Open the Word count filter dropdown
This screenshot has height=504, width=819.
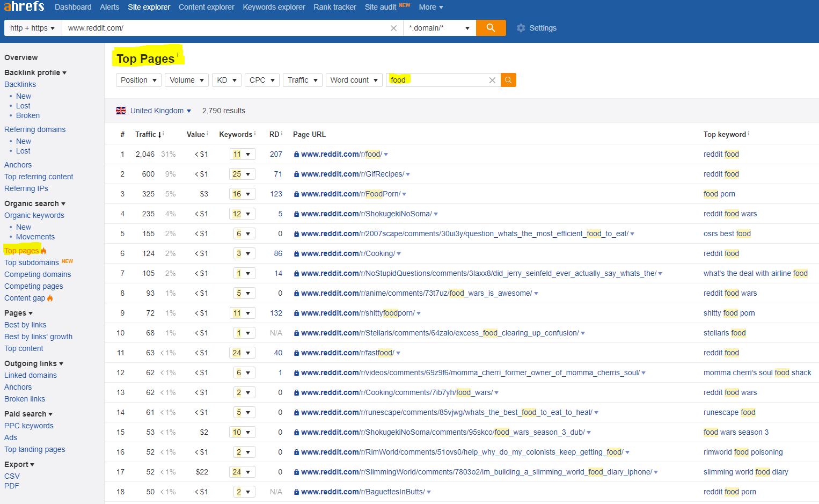(354, 80)
